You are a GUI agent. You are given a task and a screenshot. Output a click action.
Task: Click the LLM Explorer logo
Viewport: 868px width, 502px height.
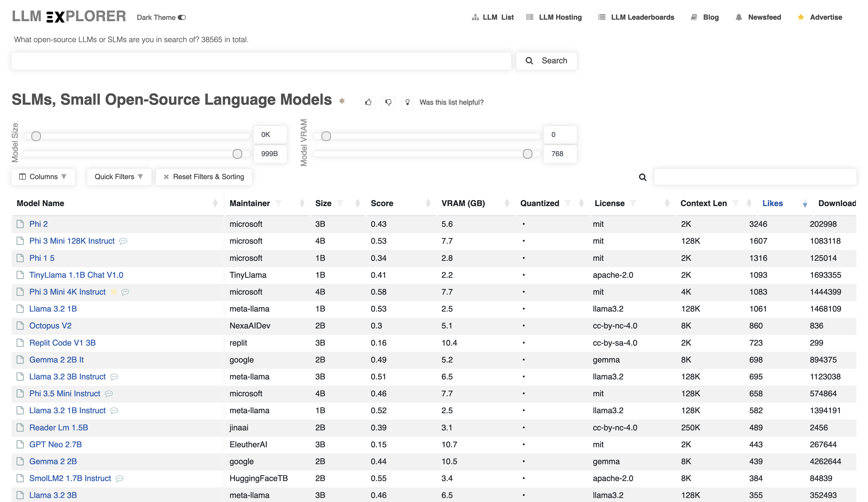69,16
